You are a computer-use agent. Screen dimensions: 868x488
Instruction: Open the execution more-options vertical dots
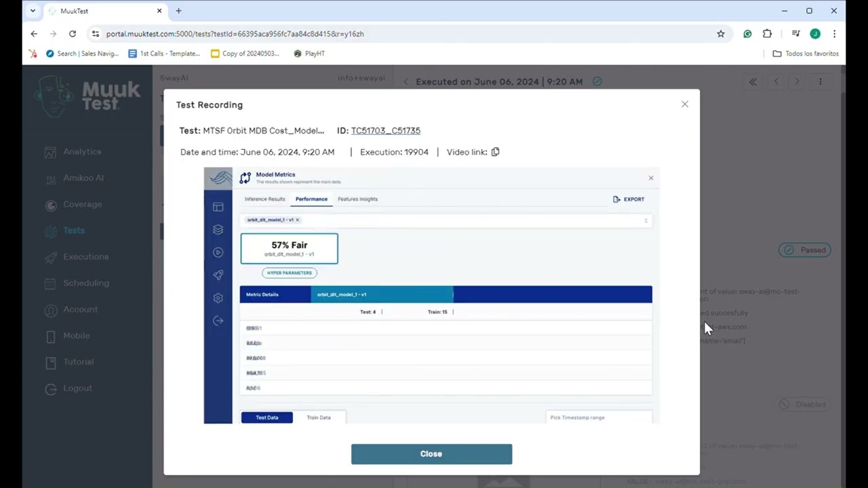[820, 82]
